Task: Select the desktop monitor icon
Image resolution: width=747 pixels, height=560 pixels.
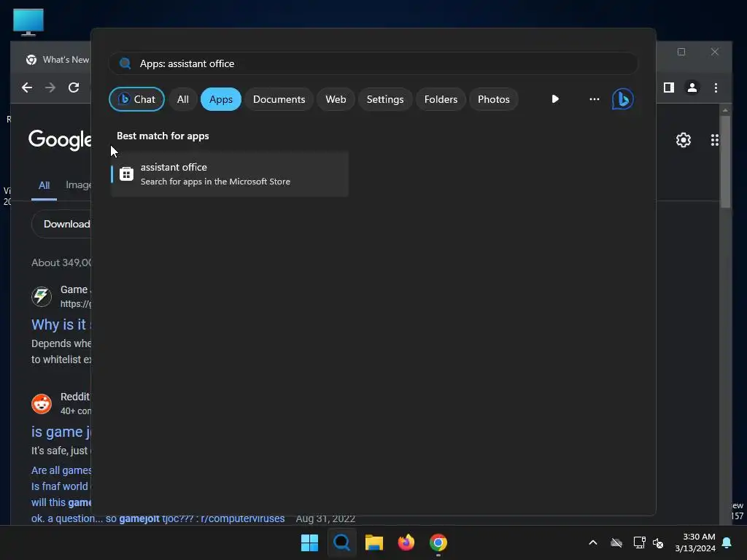Action: pyautogui.click(x=28, y=23)
